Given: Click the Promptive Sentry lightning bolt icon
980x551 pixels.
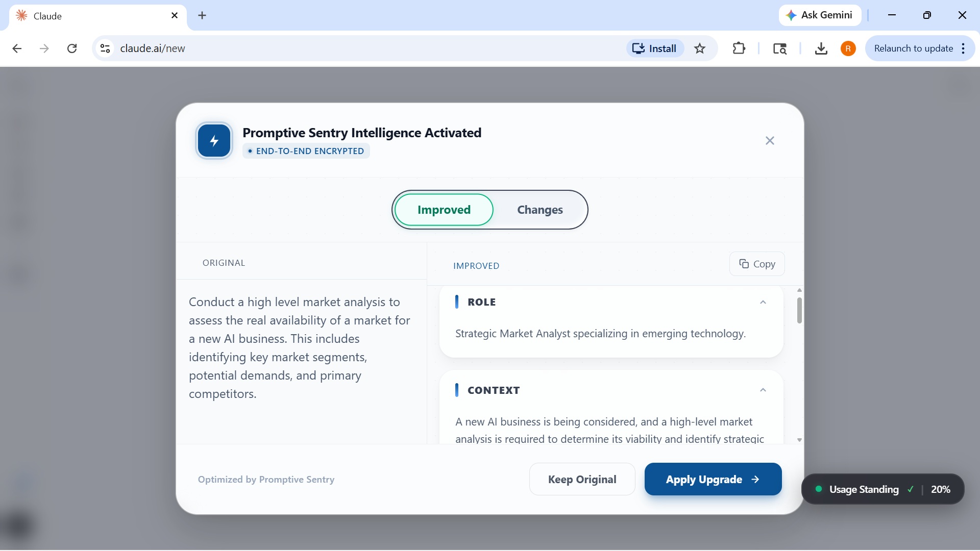Looking at the screenshot, I should [x=214, y=141].
